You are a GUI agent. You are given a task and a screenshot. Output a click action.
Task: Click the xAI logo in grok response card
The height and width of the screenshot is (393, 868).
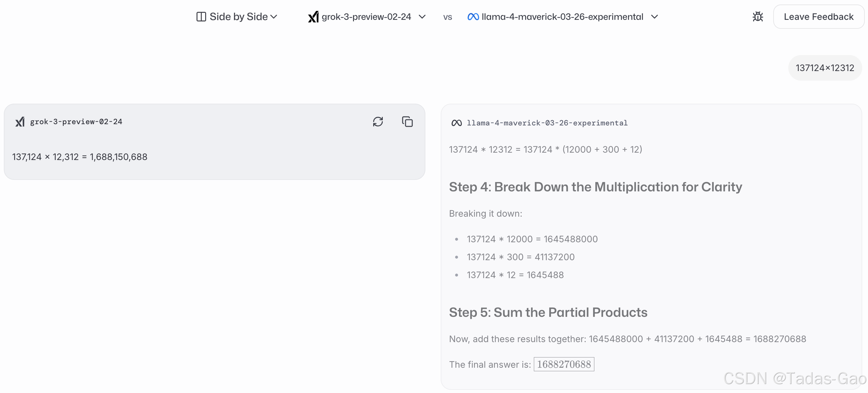20,122
